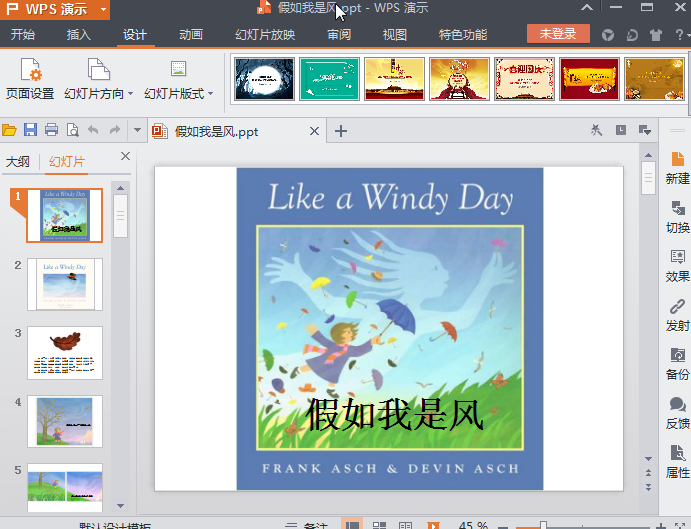Click the zoom slider handle

click(543, 525)
